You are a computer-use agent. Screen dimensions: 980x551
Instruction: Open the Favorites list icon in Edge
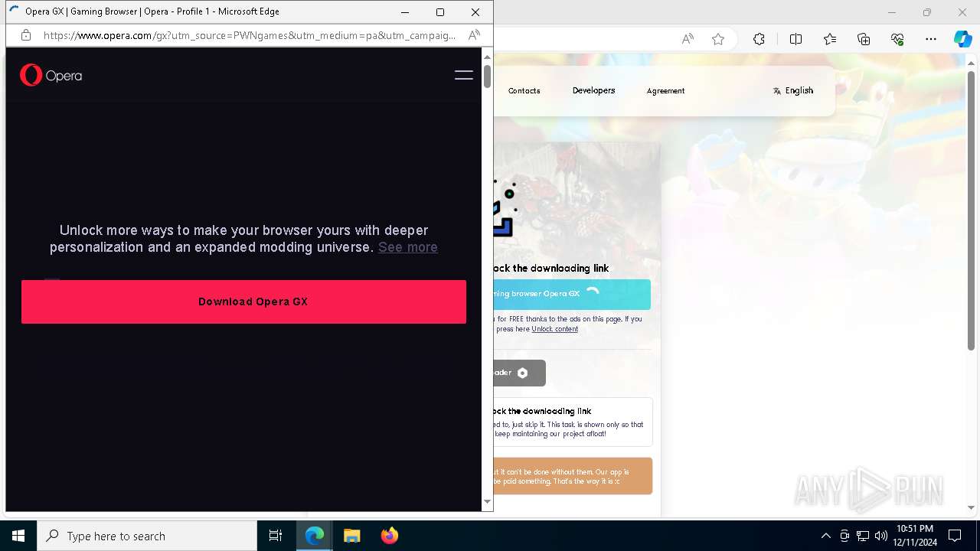[x=830, y=39]
